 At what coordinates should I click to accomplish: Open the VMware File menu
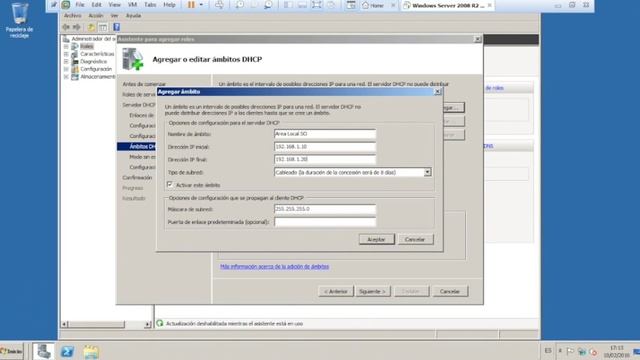80,5
